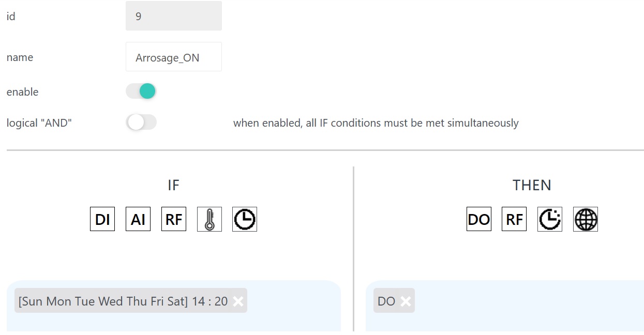Add a thermometer temperature condition
The image size is (644, 335).
click(x=209, y=219)
